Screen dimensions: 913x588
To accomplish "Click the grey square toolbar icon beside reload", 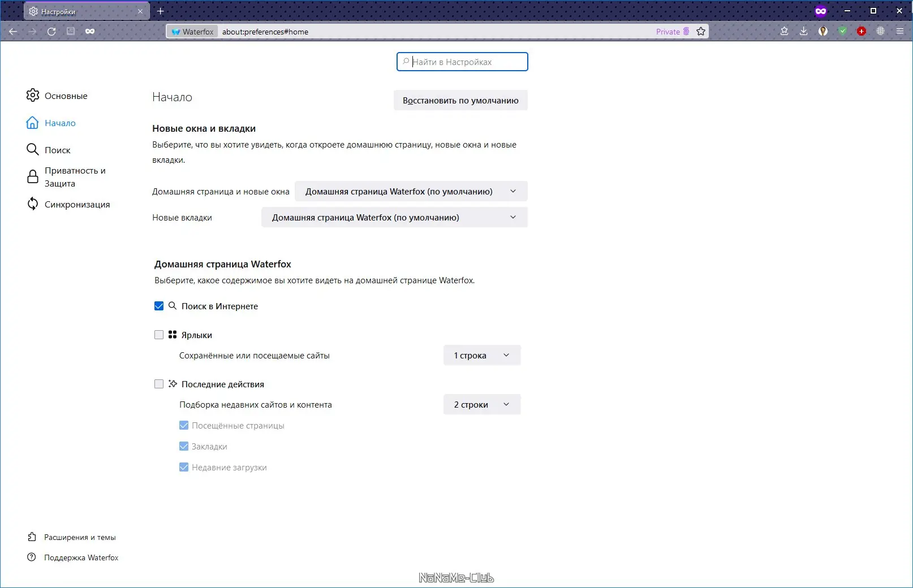I will (x=71, y=32).
